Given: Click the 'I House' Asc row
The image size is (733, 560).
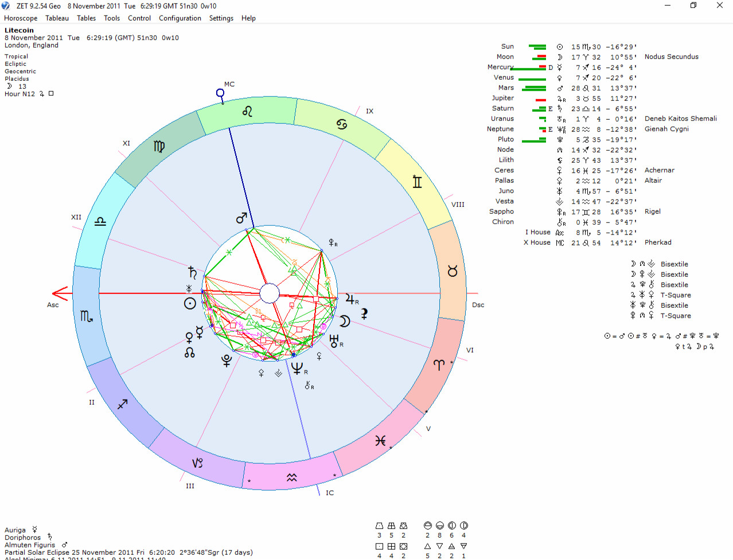Looking at the screenshot, I should (x=580, y=233).
